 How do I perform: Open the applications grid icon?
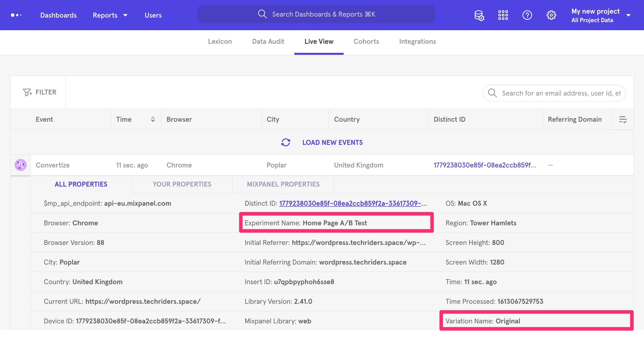(x=503, y=15)
